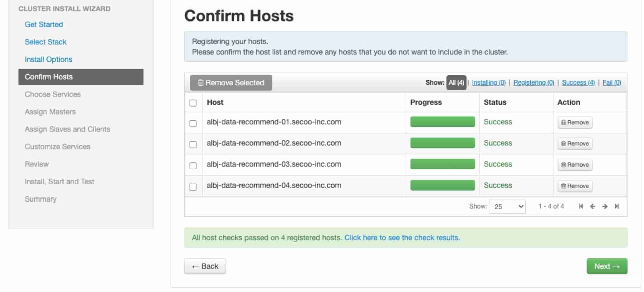Click here to see the check results
Image resolution: width=644 pixels, height=292 pixels.
coord(402,238)
